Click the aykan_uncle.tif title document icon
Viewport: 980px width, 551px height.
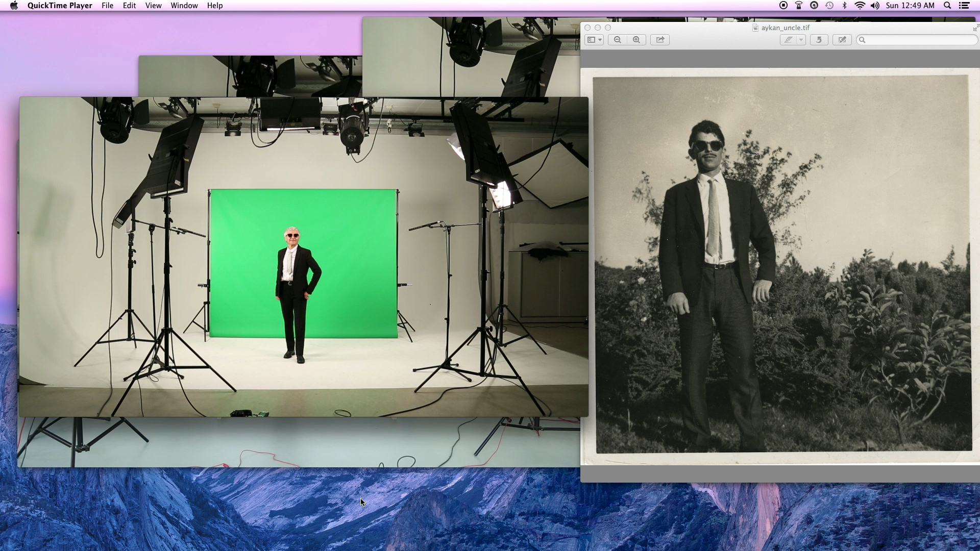point(755,28)
